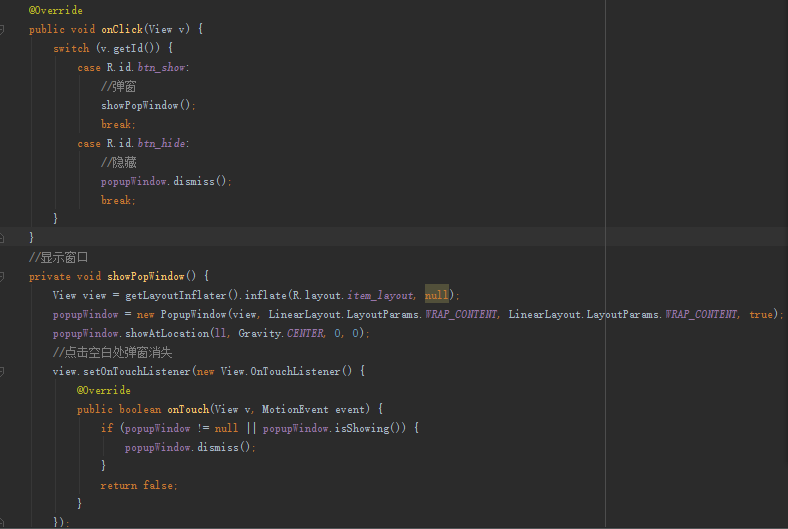Collapse the setOnTouchListener fold marker in gutter
788x529 pixels.
click(2, 372)
